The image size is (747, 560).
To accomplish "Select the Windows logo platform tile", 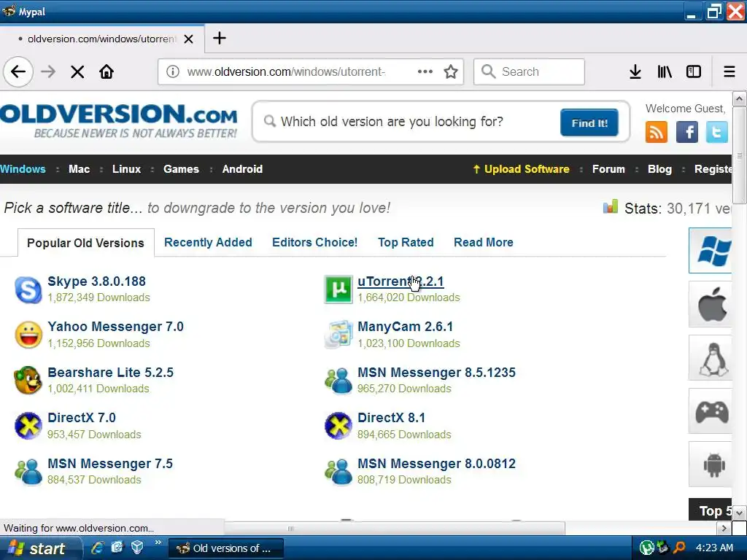I will [x=711, y=251].
